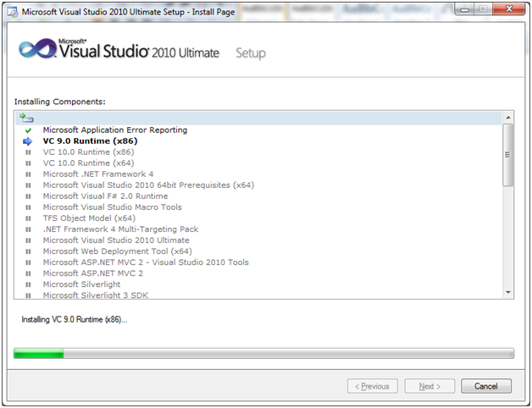Viewport: 532px width, 408px height.
Task: Click the 'Installing VC 9.0 Runtime (x86)...' status text
Action: point(75,319)
